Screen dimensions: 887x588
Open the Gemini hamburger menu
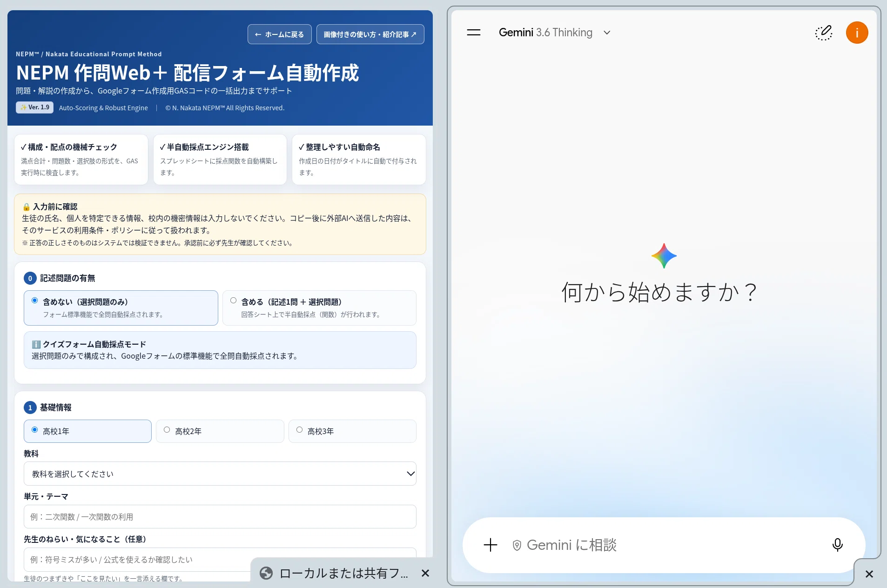coord(473,33)
